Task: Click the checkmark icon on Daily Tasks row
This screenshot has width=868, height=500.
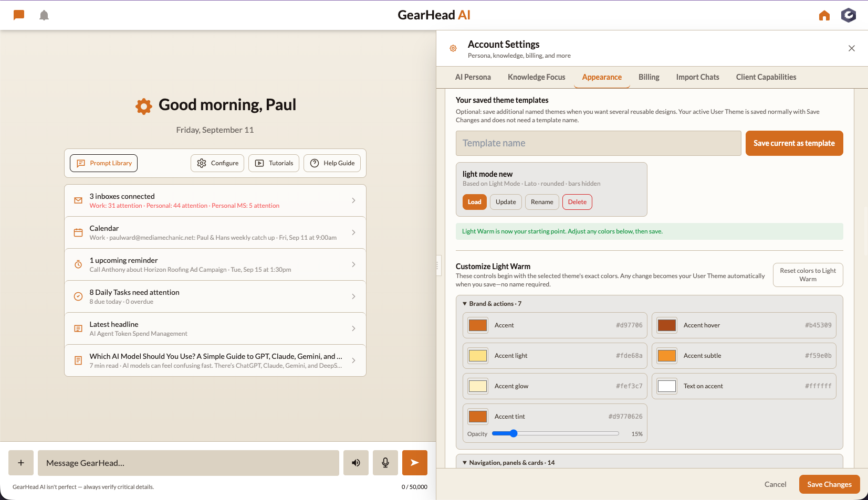Action: tap(78, 296)
